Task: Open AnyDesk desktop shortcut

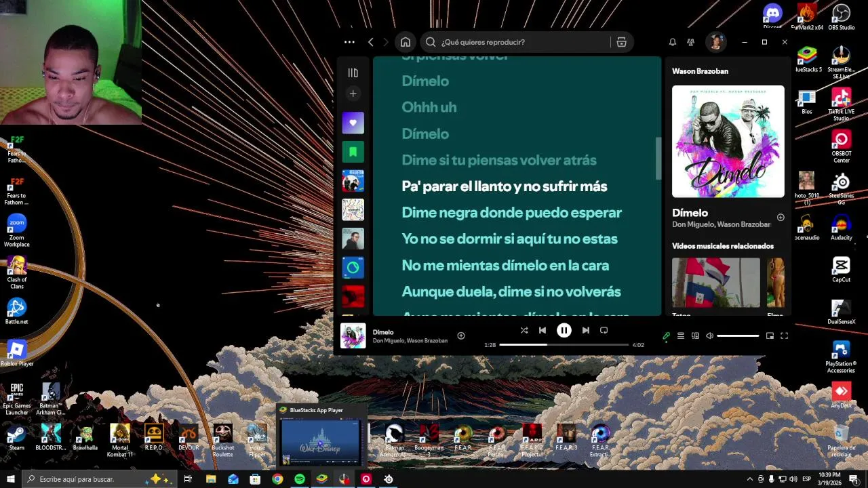Action: pos(841,395)
